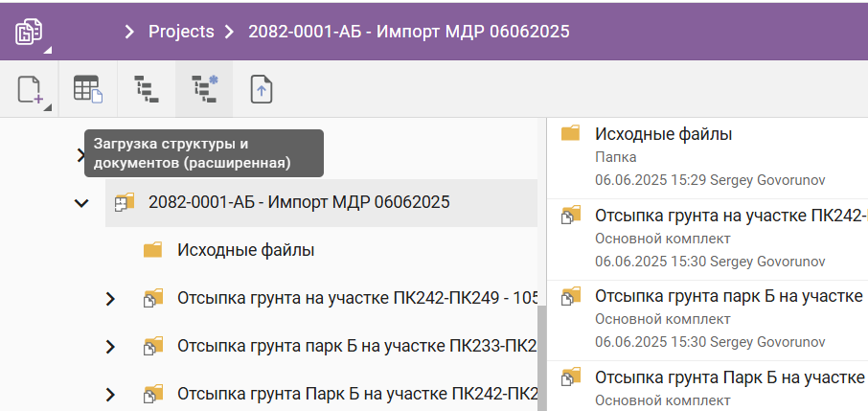Image resolution: width=868 pixels, height=411 pixels.
Task: Select tree item Отсыпка грунта Парк Б ПК242
Action: (357, 395)
